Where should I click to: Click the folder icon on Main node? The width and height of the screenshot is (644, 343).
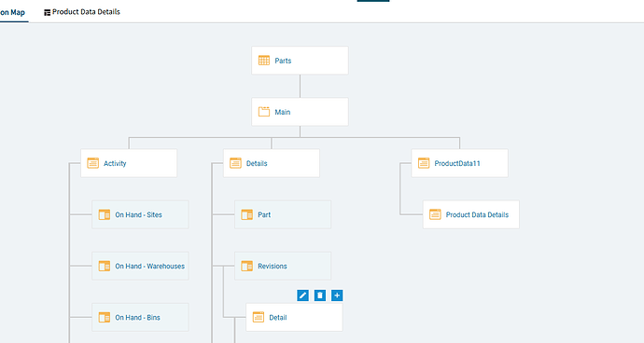click(264, 112)
